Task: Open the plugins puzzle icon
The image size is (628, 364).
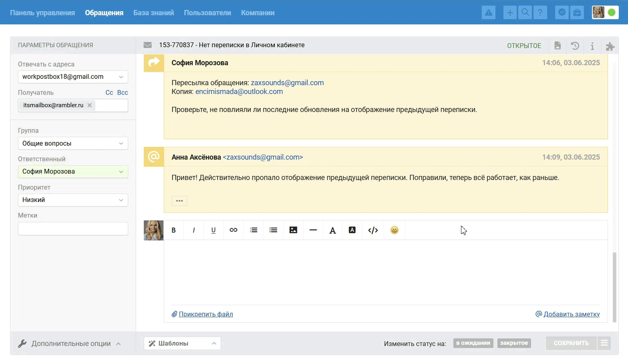Action: pos(610,46)
